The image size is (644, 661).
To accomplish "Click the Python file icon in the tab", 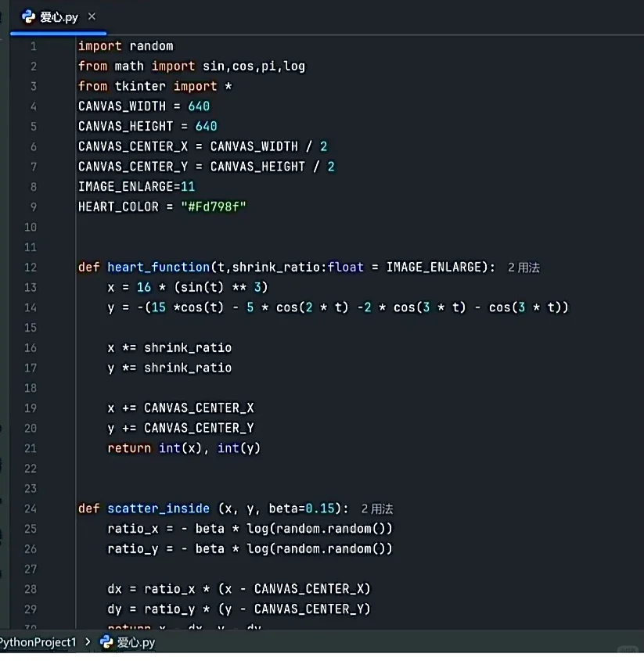I will pyautogui.click(x=29, y=17).
